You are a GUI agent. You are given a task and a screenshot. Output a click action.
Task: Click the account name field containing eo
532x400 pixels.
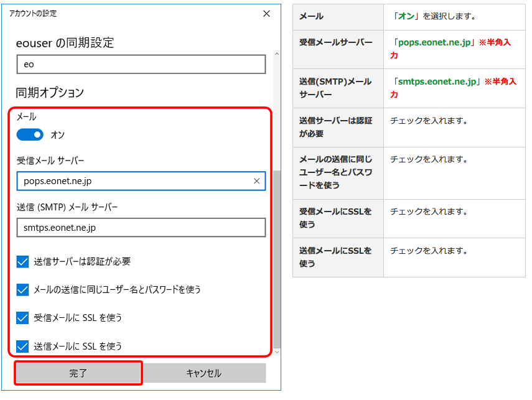[141, 64]
